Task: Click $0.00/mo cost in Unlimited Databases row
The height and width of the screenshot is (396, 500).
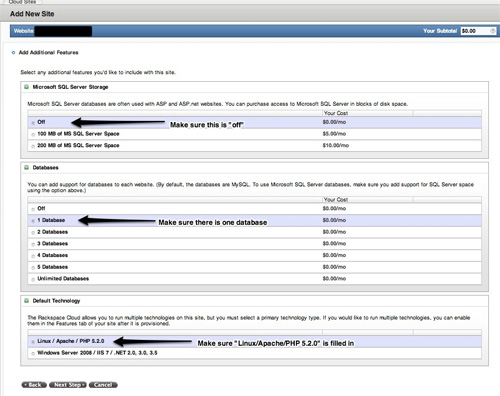Action: pyautogui.click(x=334, y=278)
